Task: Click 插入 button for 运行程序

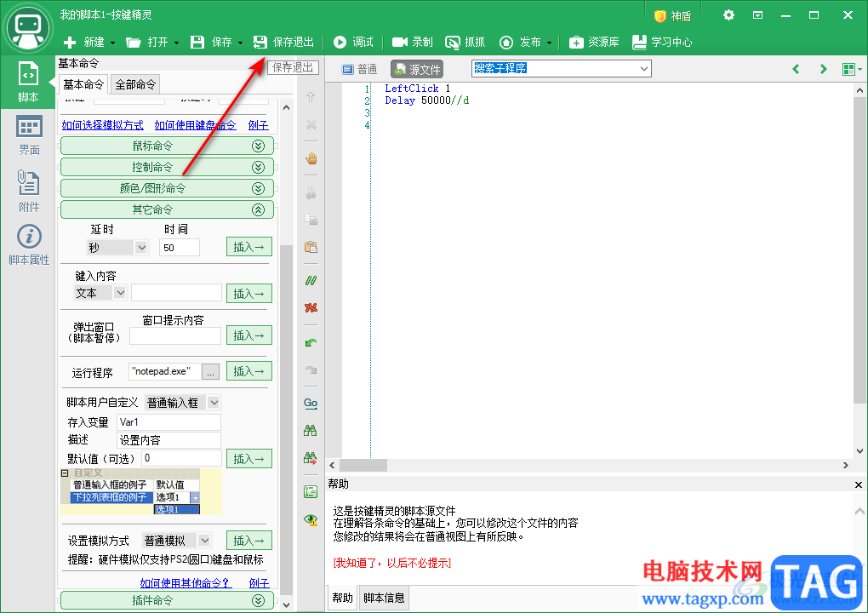Action: (249, 371)
